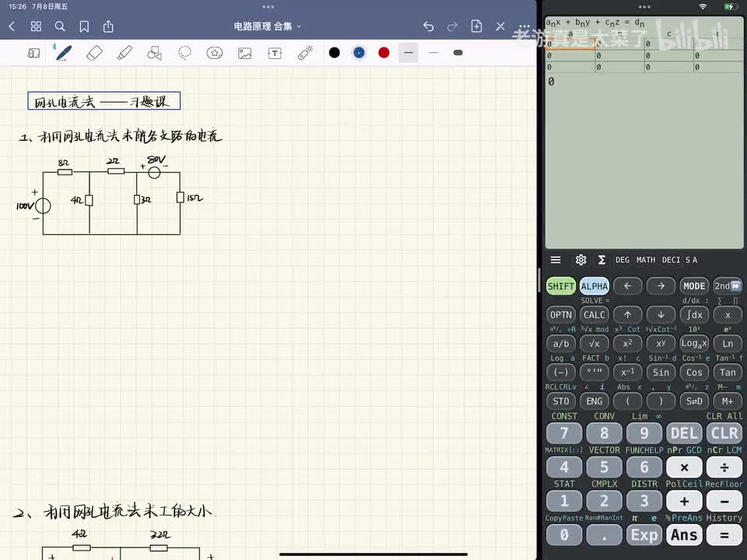
Task: Tap the square root √x key
Action: tap(594, 344)
